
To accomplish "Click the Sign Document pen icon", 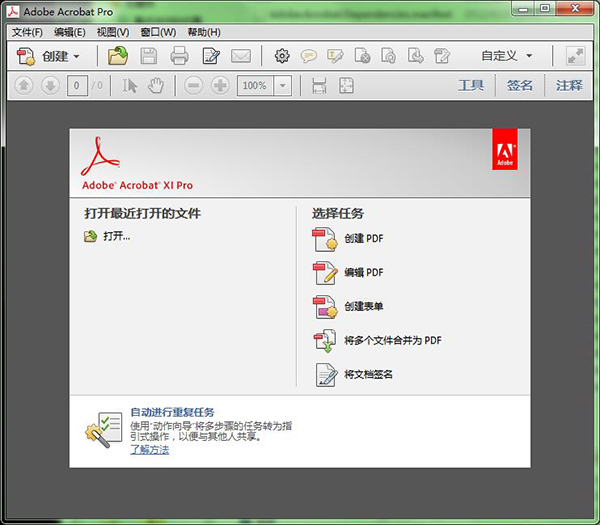I will click(x=326, y=375).
